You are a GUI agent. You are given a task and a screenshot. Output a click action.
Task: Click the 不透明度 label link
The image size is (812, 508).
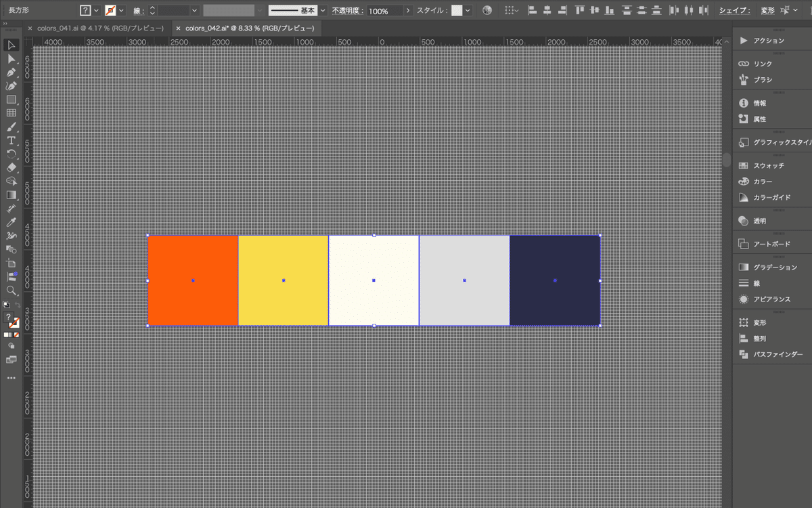[x=348, y=11]
